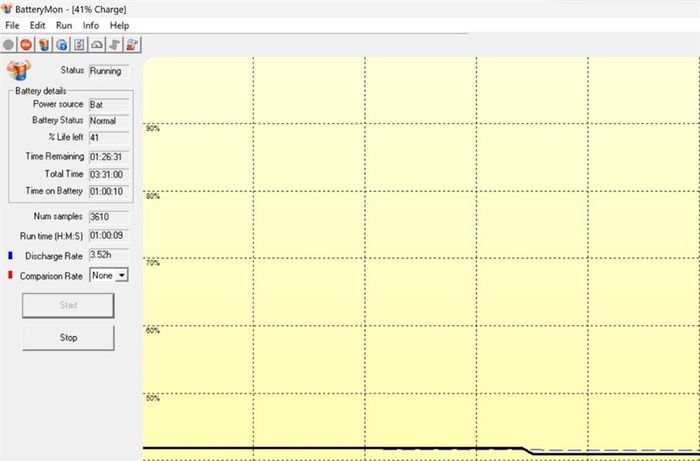Expand the Comparison Rate dropdown
700x461 pixels.
[x=122, y=274]
